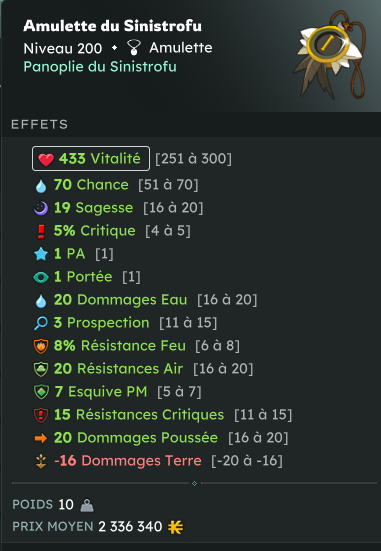Click the orange arrow Dommages Poussée icon
Image resolution: width=381 pixels, height=551 pixels.
[x=41, y=438]
